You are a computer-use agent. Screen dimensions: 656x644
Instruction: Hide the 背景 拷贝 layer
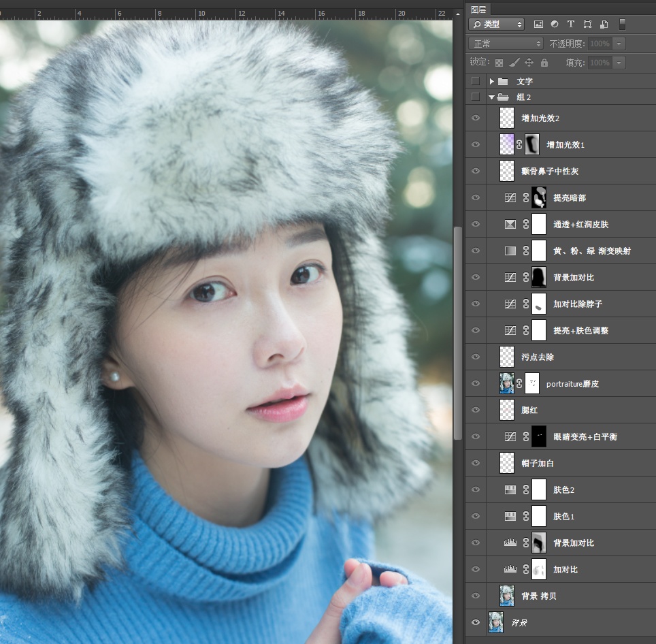click(x=475, y=596)
